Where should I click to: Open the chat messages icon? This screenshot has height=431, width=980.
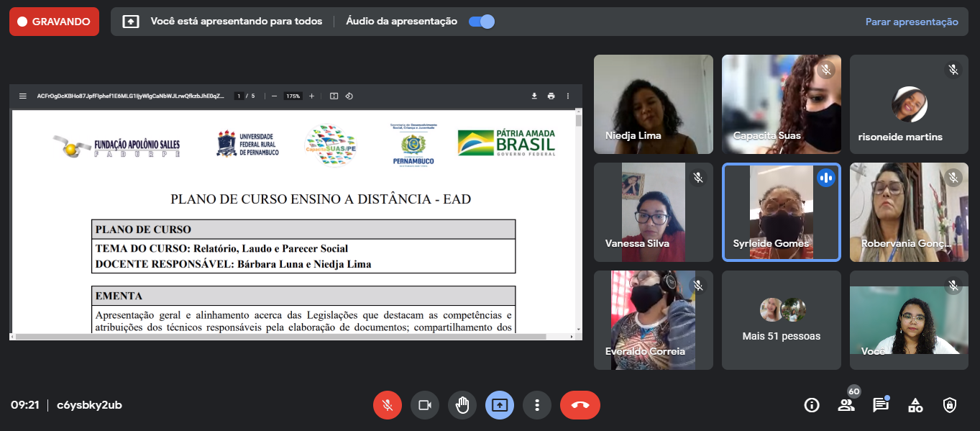[x=881, y=405]
